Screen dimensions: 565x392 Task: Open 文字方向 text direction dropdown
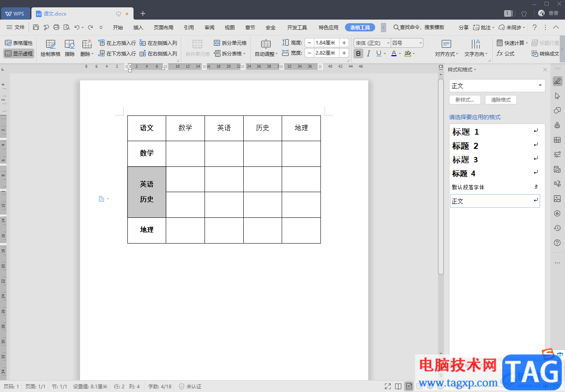476,48
